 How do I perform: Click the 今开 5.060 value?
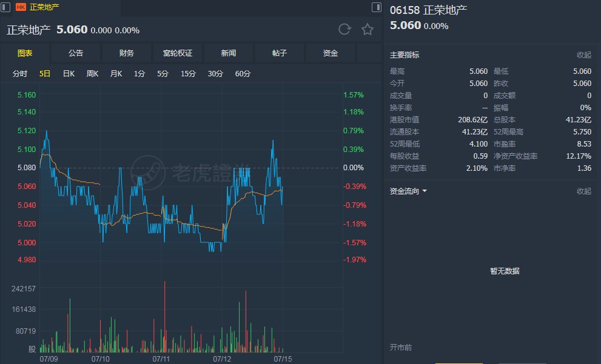click(x=478, y=83)
